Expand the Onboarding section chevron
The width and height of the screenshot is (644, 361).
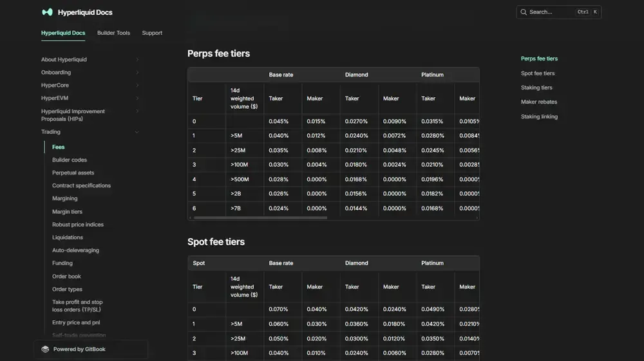coord(137,72)
